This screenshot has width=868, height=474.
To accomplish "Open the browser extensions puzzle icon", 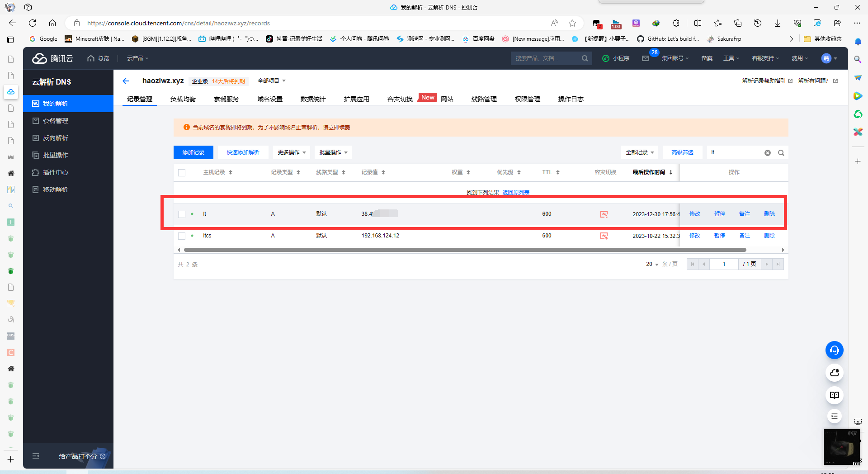I will click(676, 23).
